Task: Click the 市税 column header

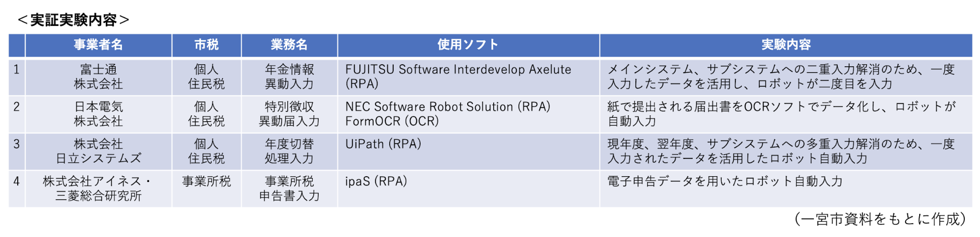Action: (x=206, y=45)
